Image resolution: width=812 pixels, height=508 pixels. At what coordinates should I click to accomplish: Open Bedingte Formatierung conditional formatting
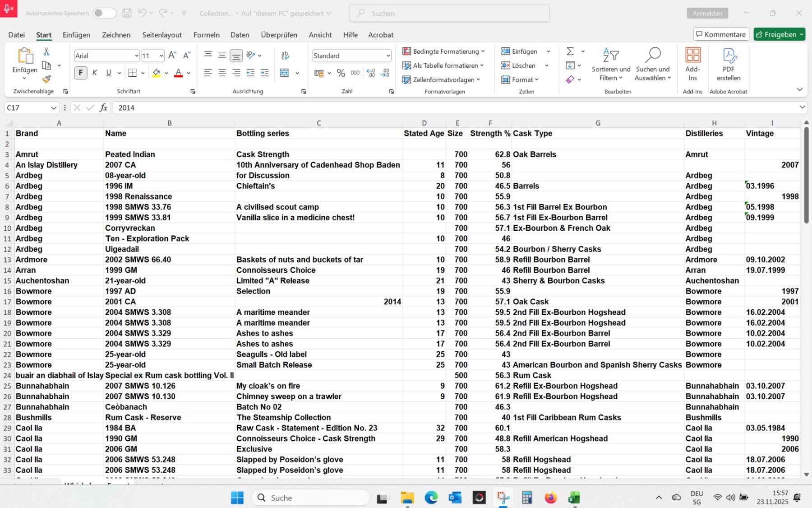pyautogui.click(x=443, y=51)
